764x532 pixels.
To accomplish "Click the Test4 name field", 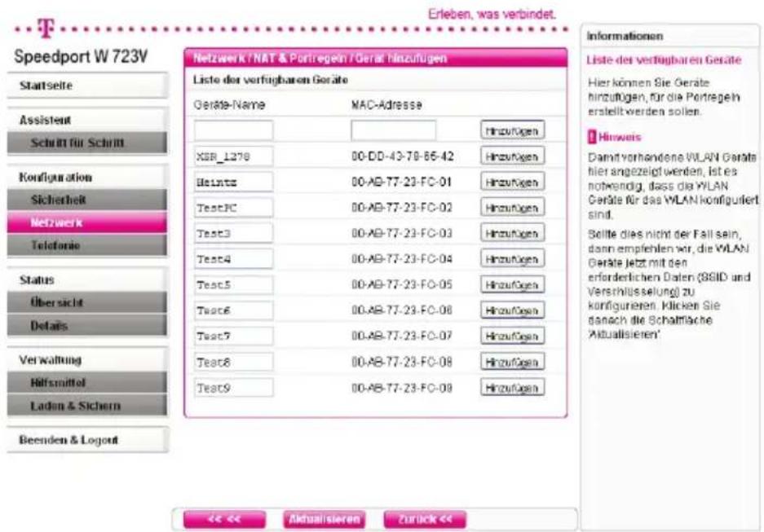I will point(233,259).
